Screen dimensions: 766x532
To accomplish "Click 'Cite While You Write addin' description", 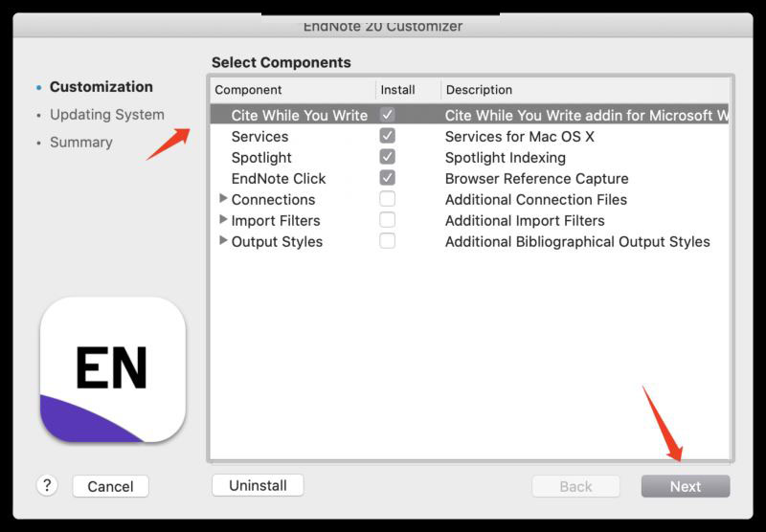I will click(x=586, y=115).
